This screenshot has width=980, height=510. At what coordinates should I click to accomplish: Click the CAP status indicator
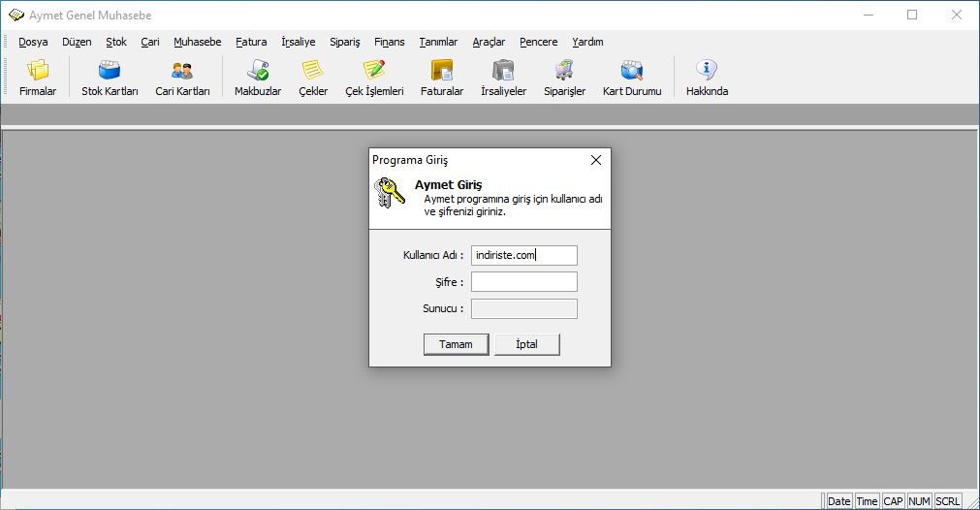(893, 501)
